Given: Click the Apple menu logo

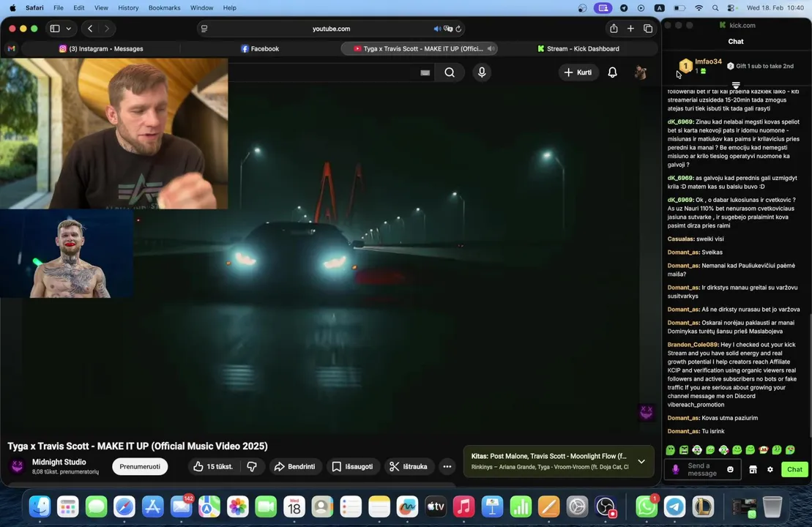Looking at the screenshot, I should (12, 8).
